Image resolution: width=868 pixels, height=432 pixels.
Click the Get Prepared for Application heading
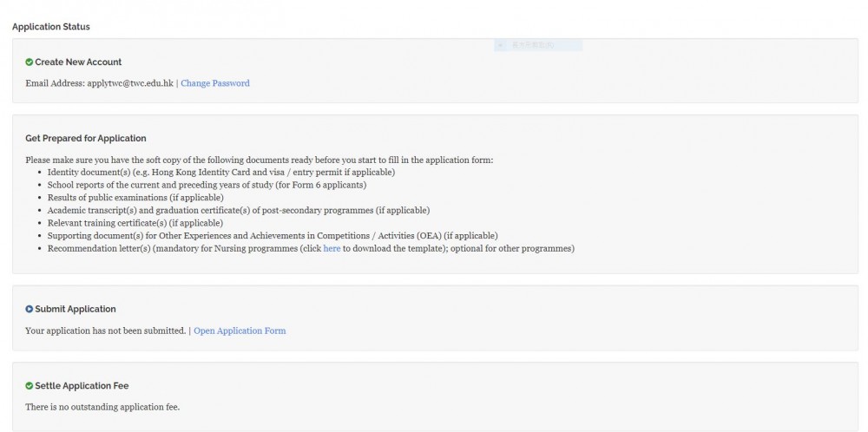86,138
